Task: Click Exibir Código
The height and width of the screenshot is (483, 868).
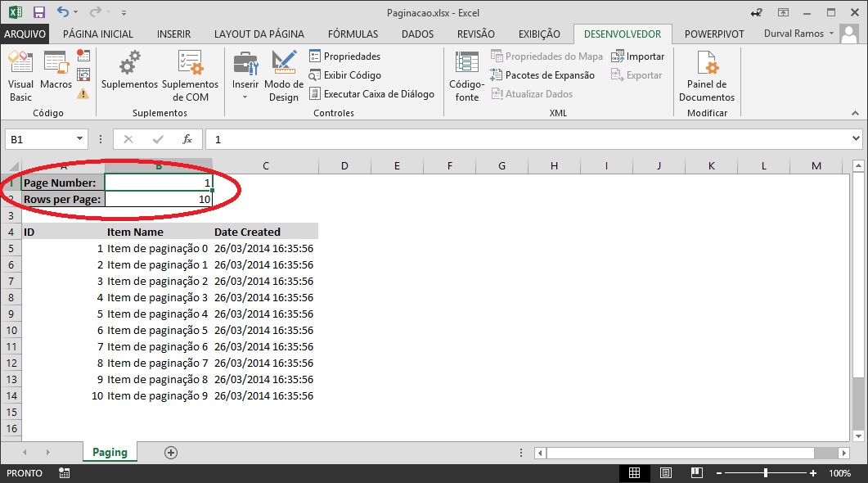Action: pos(345,75)
